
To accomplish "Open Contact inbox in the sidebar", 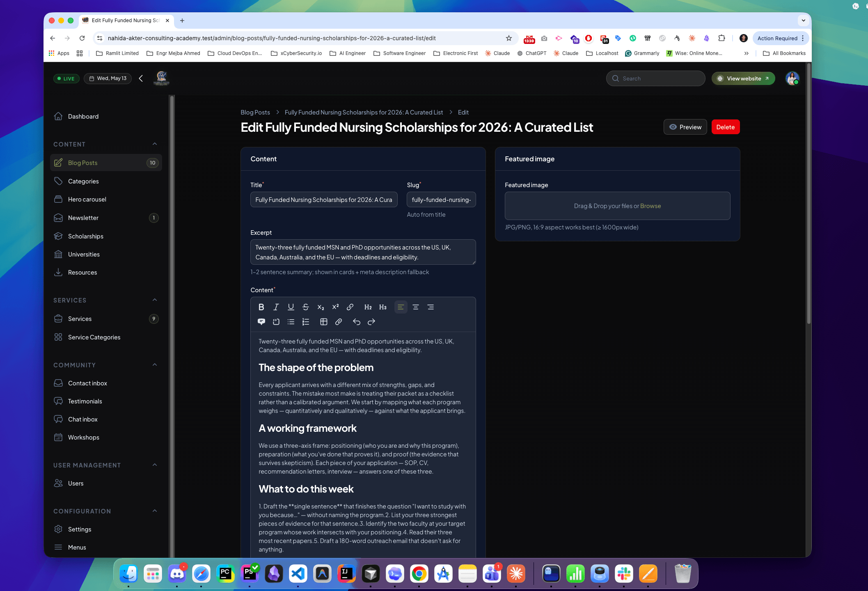I will [106, 383].
